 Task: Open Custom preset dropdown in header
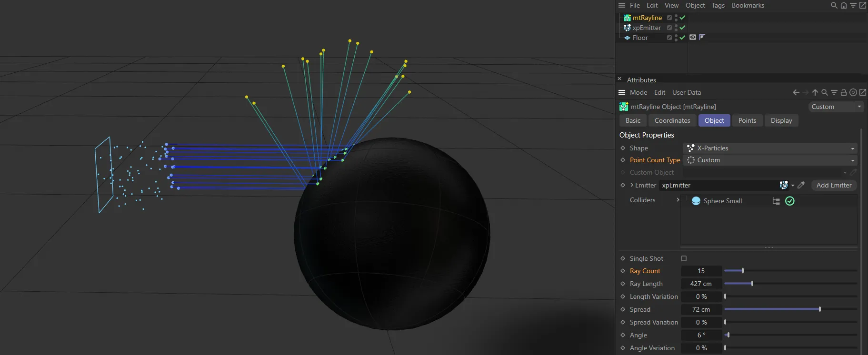(836, 107)
